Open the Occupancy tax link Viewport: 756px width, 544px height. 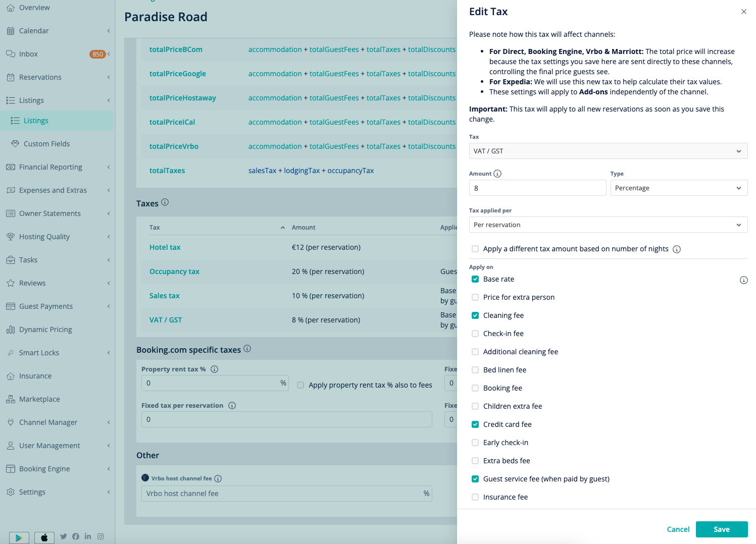[174, 271]
